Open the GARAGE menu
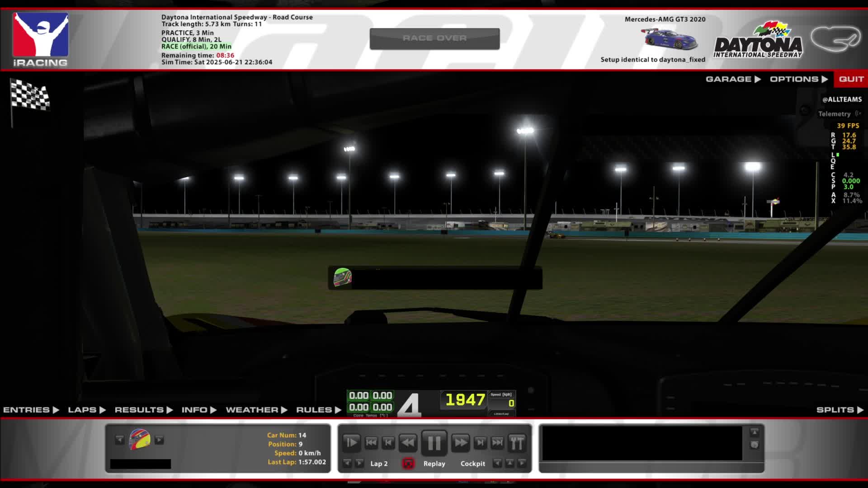The height and width of the screenshot is (488, 868). pyautogui.click(x=733, y=79)
